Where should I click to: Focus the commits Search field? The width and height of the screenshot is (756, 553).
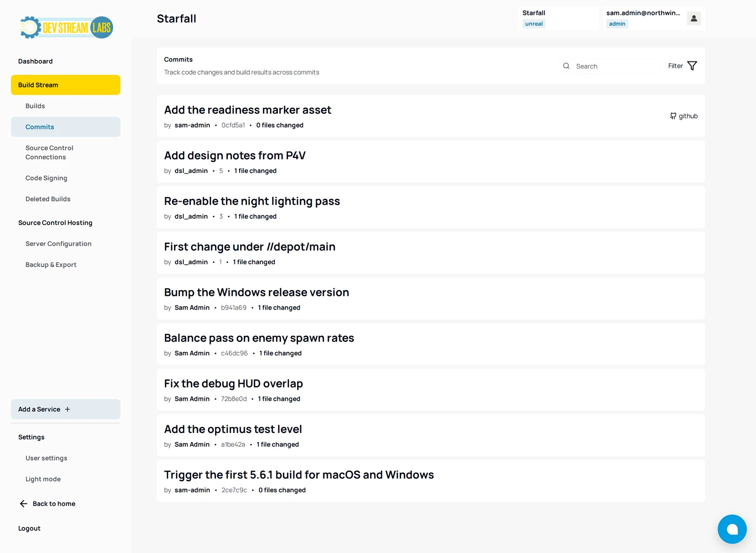[610, 66]
